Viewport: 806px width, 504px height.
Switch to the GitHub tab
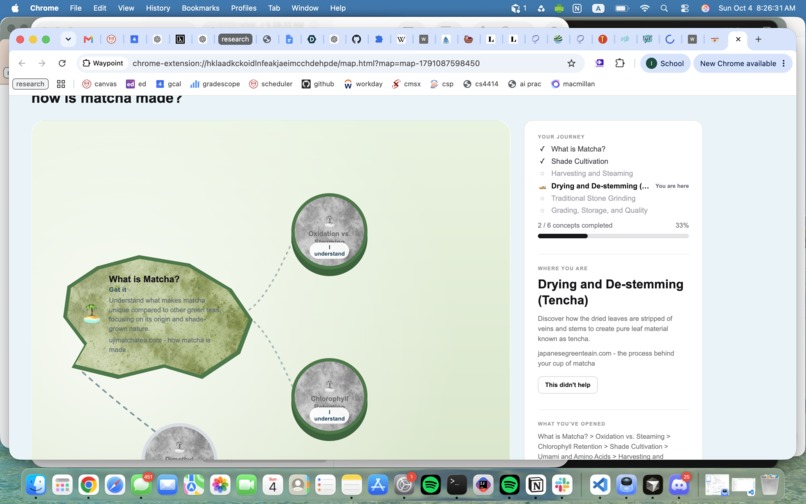click(x=356, y=39)
